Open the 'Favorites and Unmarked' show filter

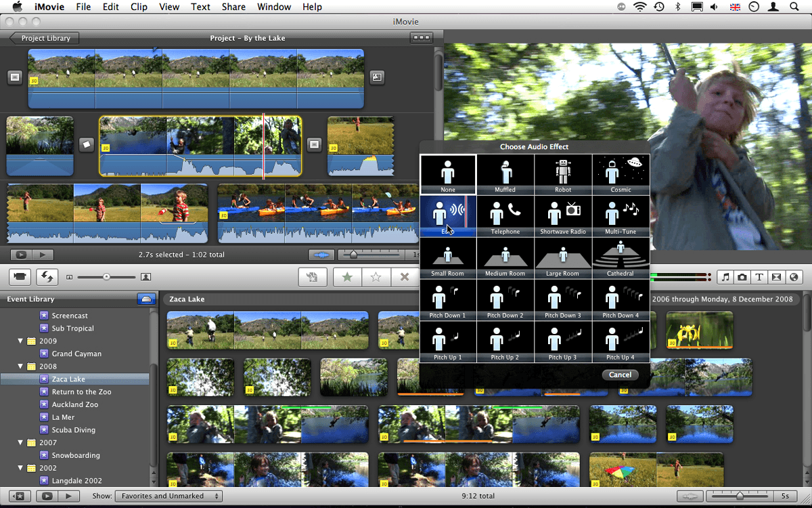click(168, 496)
